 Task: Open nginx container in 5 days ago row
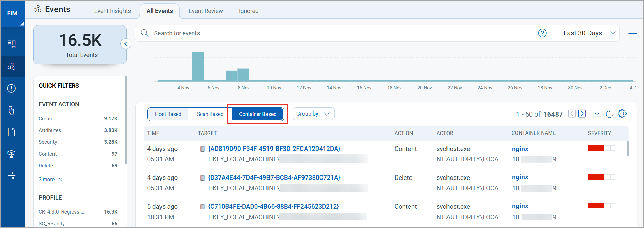click(520, 206)
